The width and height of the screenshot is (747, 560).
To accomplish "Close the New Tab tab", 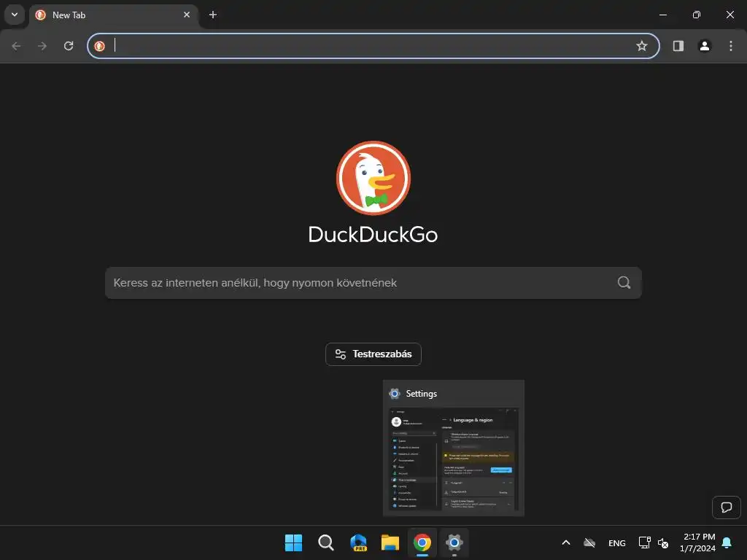I will pyautogui.click(x=187, y=15).
